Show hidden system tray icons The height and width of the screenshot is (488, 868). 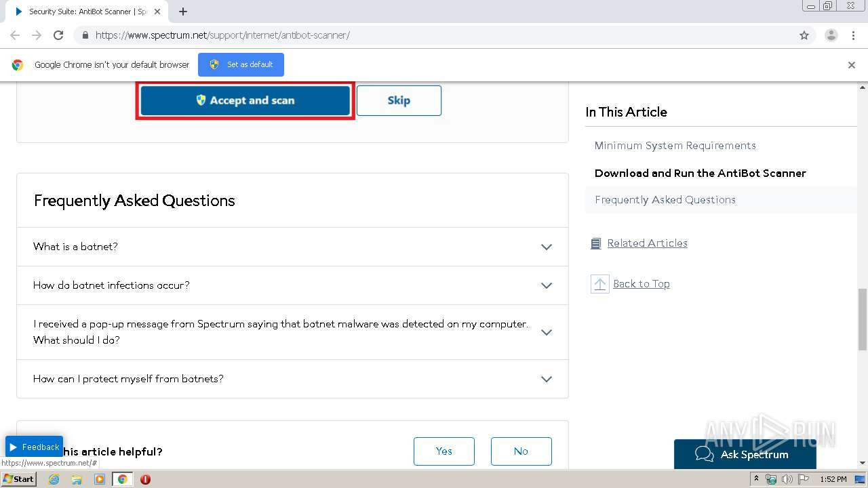pyautogui.click(x=756, y=479)
